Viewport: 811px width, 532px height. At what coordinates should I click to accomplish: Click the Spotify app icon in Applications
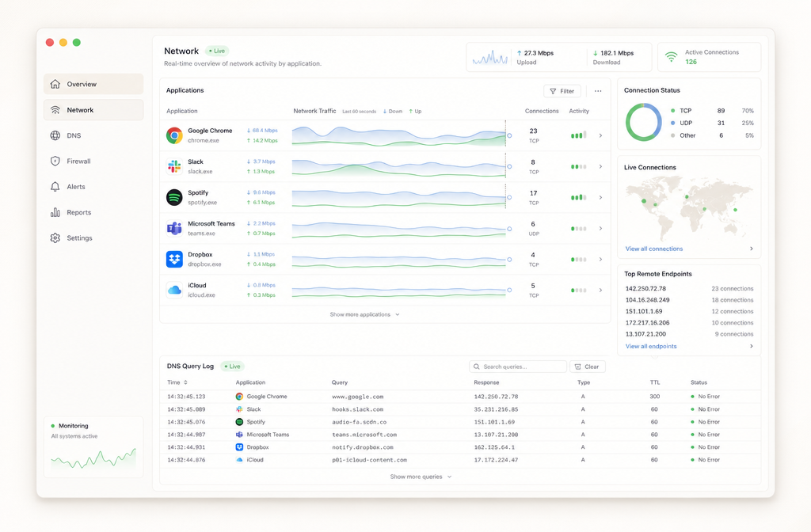point(174,197)
